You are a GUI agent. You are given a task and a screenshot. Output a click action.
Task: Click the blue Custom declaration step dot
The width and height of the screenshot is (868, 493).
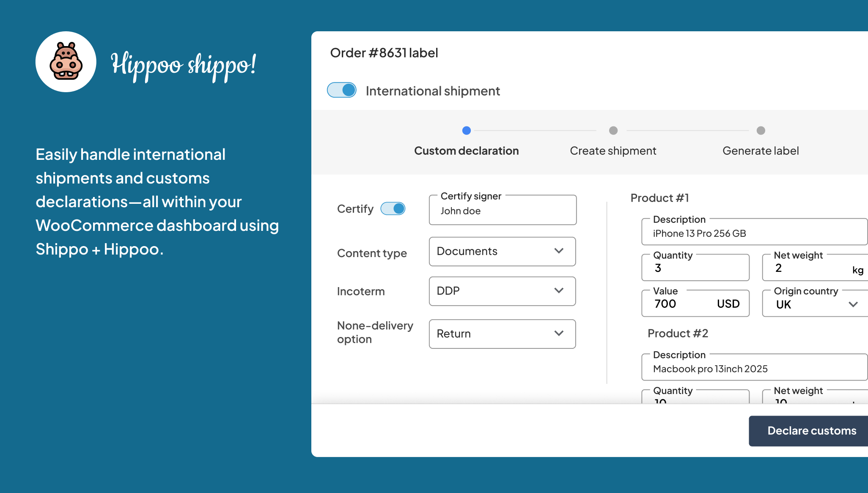click(467, 131)
